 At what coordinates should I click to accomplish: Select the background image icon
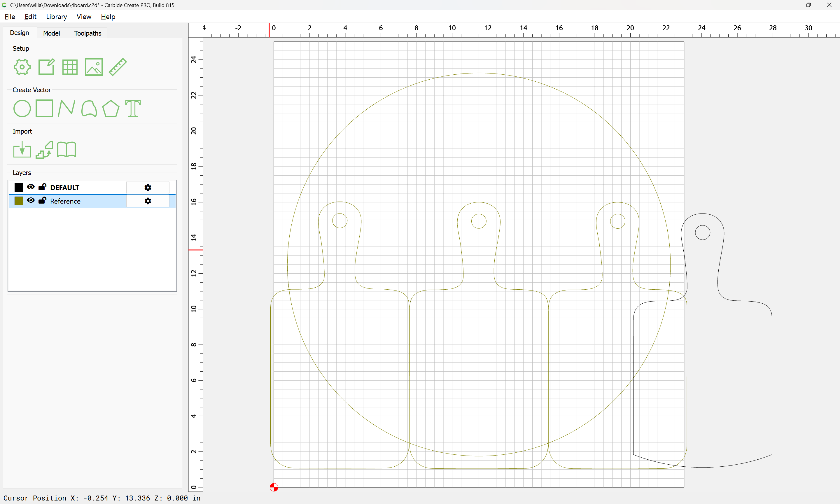[94, 67]
